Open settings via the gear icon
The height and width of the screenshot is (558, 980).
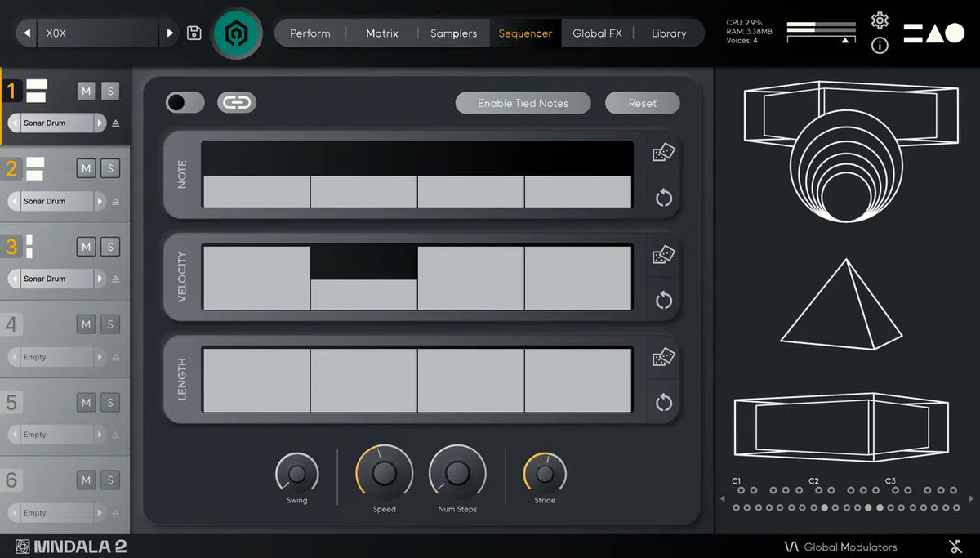pyautogui.click(x=880, y=20)
